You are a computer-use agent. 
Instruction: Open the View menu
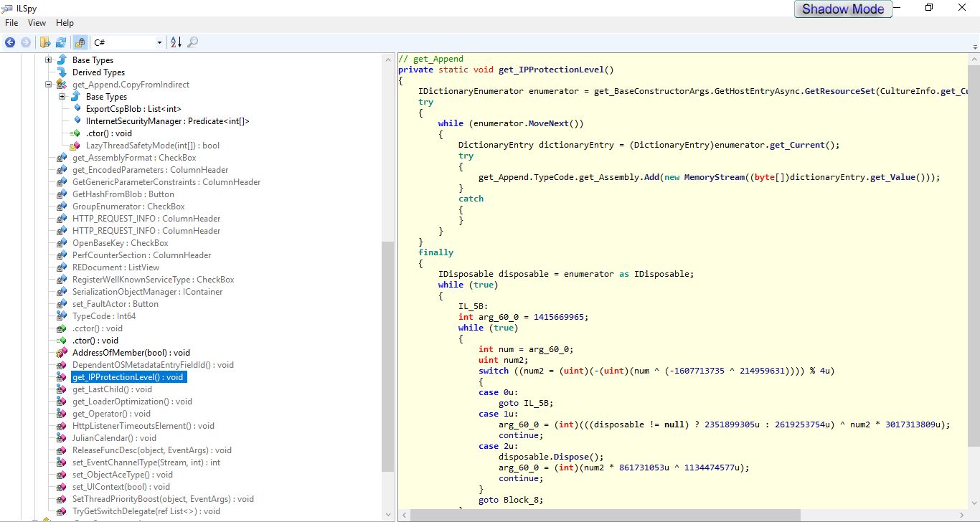[x=37, y=23]
